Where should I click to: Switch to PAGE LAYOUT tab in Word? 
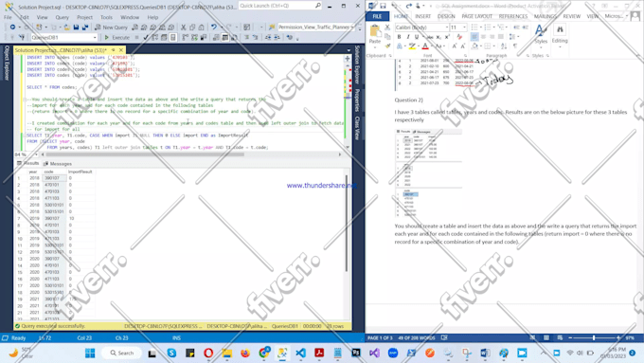coord(476,16)
